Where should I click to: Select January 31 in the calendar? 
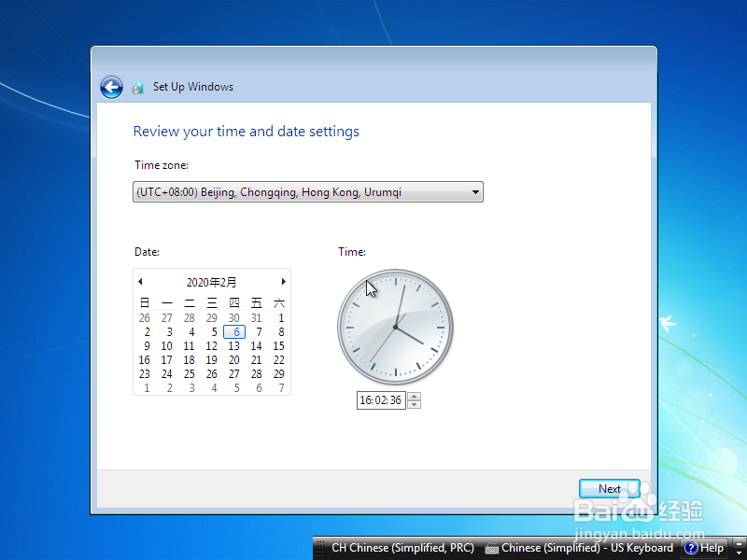[256, 318]
